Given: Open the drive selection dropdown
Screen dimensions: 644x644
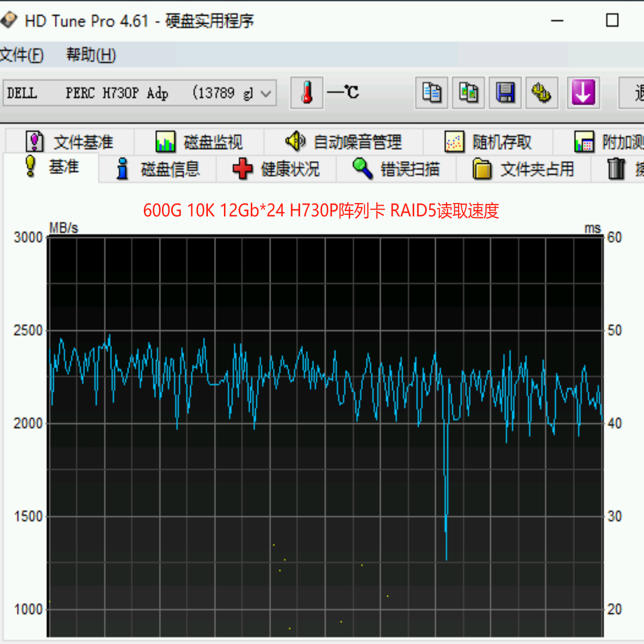Looking at the screenshot, I should (x=139, y=93).
